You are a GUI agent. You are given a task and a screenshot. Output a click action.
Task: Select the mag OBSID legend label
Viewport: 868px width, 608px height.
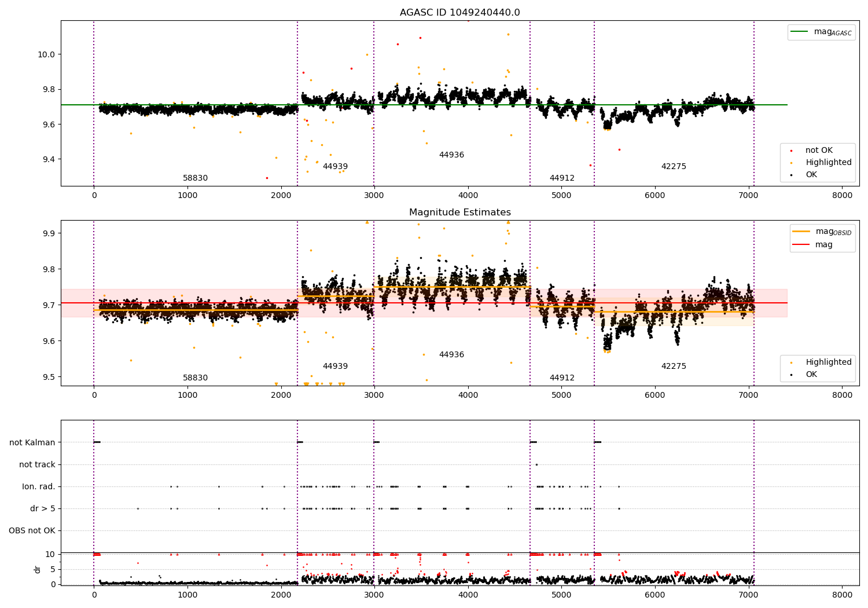point(834,232)
